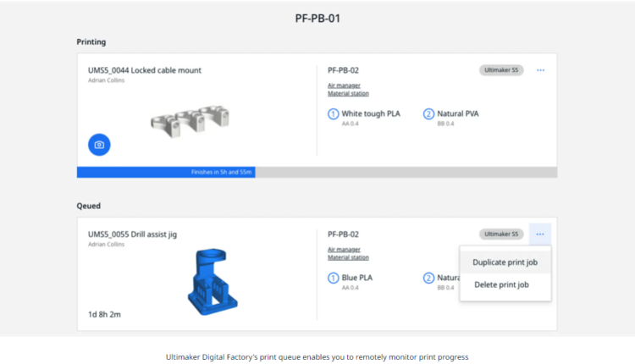Open Material station link in printing job

click(348, 93)
